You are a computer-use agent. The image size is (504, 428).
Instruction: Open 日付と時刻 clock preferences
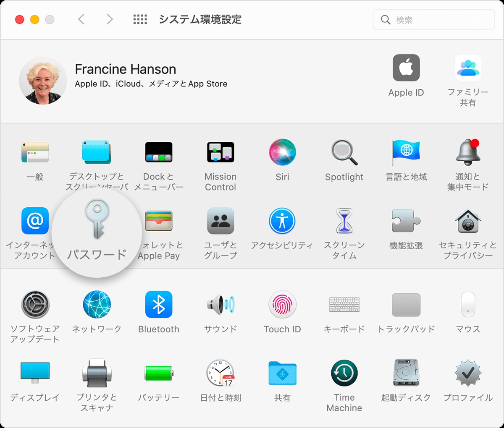pos(220,373)
